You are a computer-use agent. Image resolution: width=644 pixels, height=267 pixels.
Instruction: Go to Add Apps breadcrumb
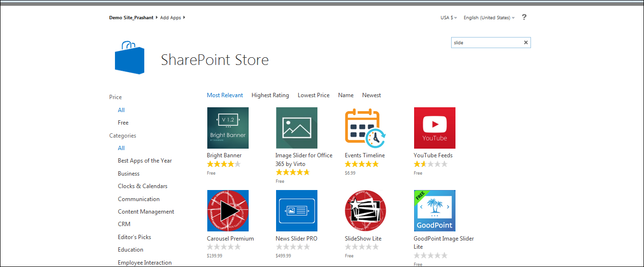coord(171,18)
